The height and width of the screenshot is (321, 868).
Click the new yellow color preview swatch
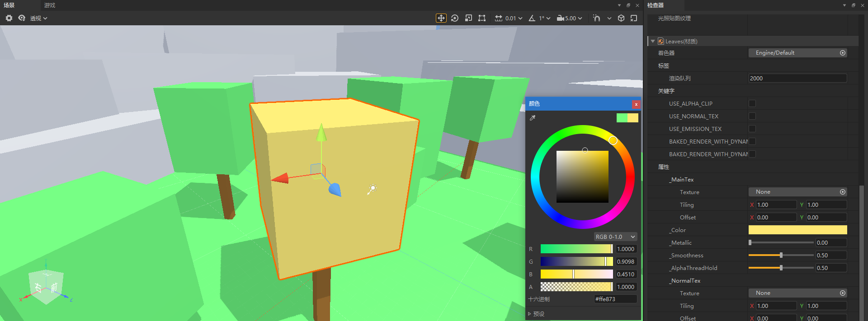[x=633, y=118]
